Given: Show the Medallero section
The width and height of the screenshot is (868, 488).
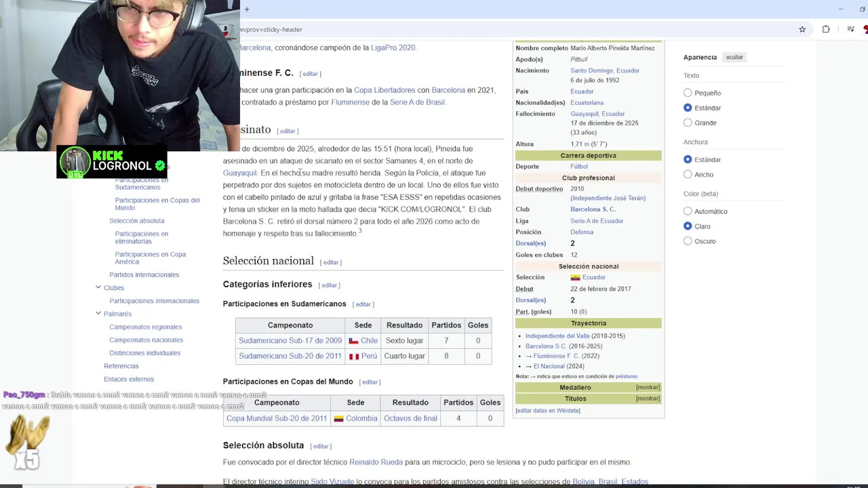Looking at the screenshot, I should pos(648,388).
